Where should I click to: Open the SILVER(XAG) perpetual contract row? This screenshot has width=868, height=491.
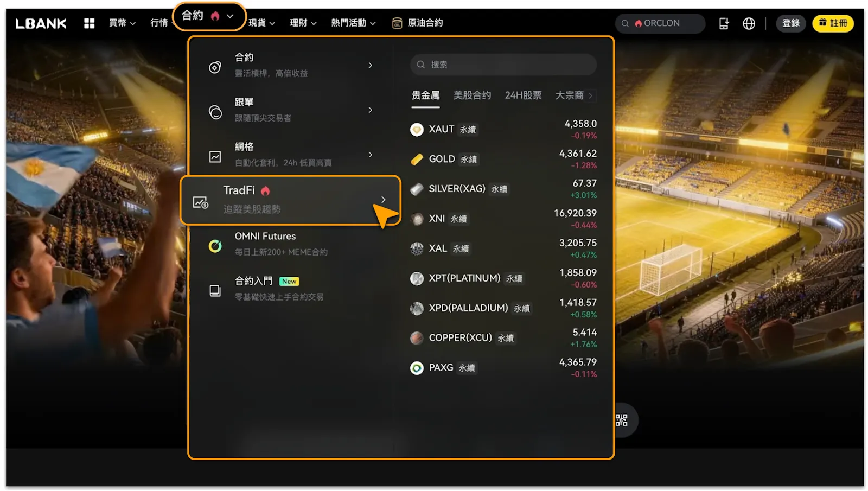pyautogui.click(x=503, y=189)
